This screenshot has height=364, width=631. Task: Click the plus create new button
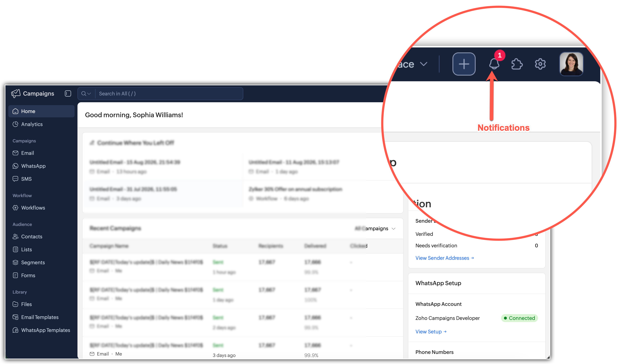point(464,64)
